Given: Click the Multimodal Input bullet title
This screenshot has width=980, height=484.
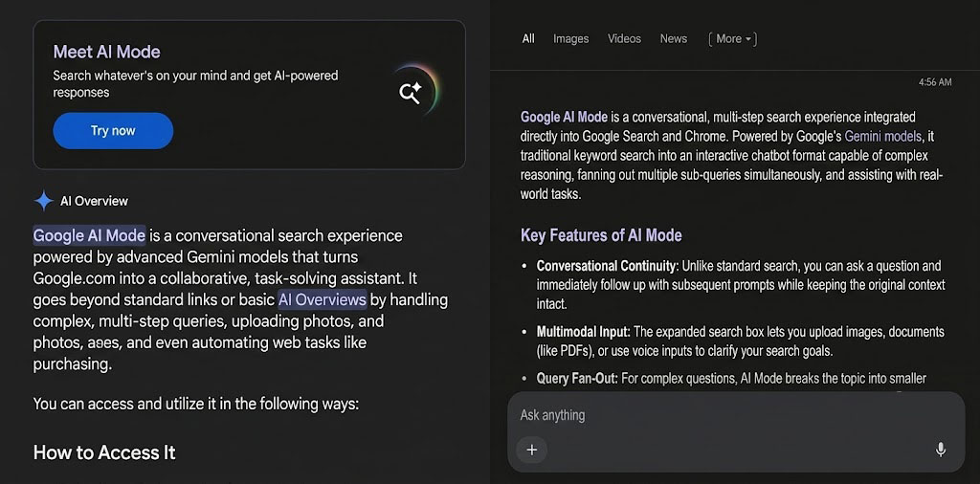Looking at the screenshot, I should click(x=583, y=331).
